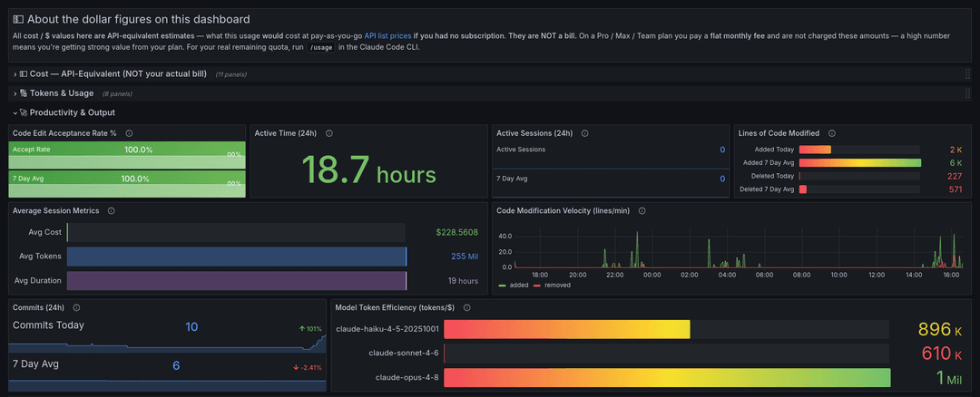This screenshot has width=980, height=397.
Task: Click the /usage command code text
Action: click(x=322, y=48)
